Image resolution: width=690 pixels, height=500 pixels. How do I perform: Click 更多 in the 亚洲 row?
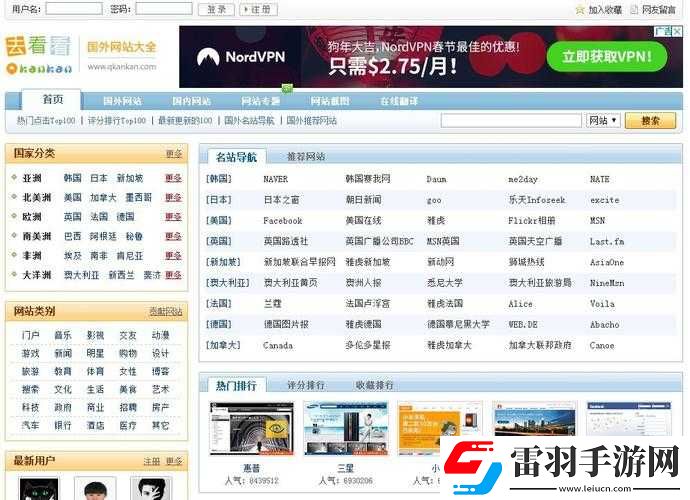click(173, 178)
